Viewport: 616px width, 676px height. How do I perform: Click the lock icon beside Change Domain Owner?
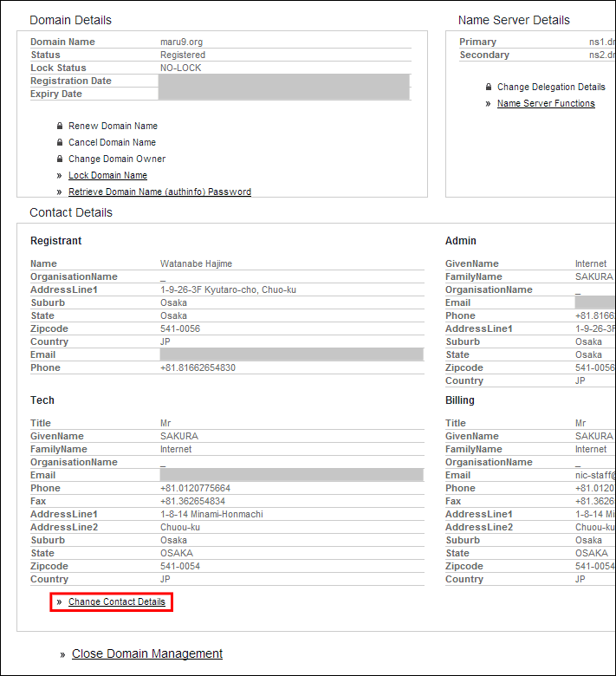click(60, 159)
